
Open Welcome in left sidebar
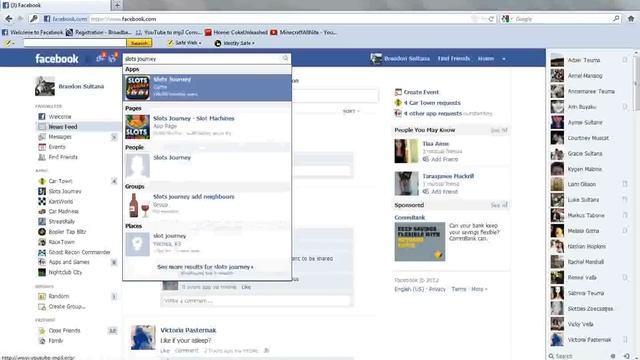(x=60, y=117)
